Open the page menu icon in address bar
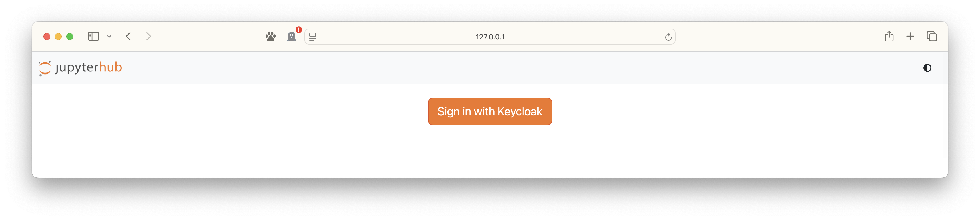Image resolution: width=980 pixels, height=220 pixels. click(x=312, y=37)
